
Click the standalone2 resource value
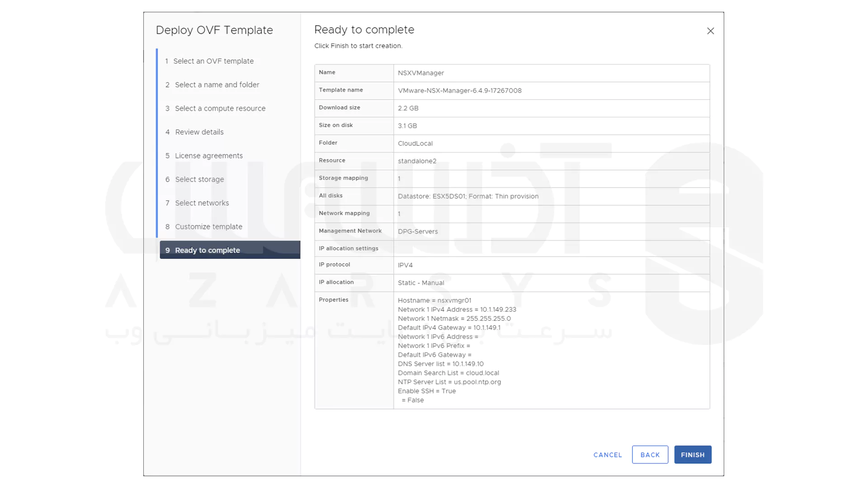(x=417, y=161)
